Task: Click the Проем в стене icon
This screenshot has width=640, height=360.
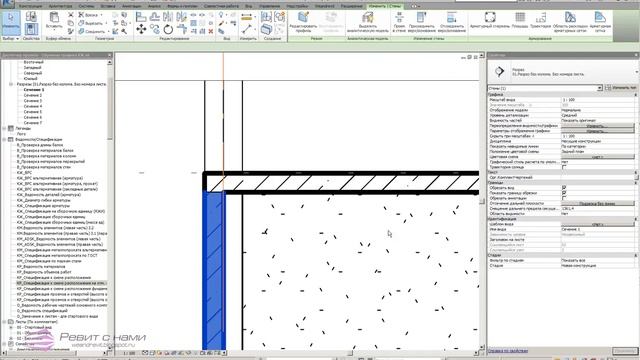Action: pos(399,17)
